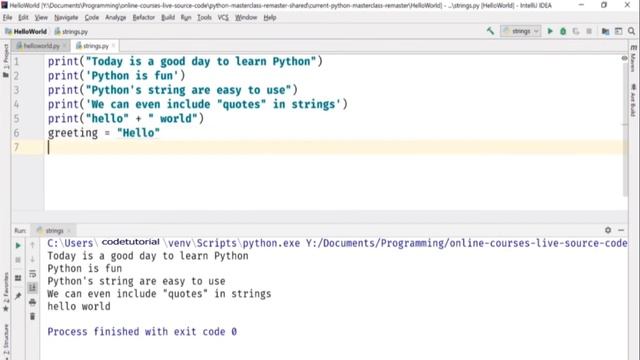
Task: Open the Window menu
Action: click(246, 18)
